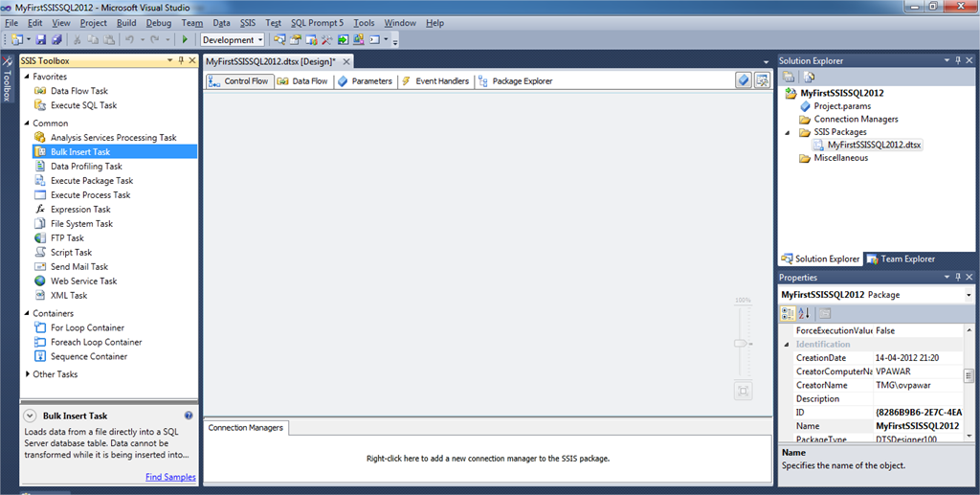
Task: Click the Find Samples link
Action: pos(170,477)
